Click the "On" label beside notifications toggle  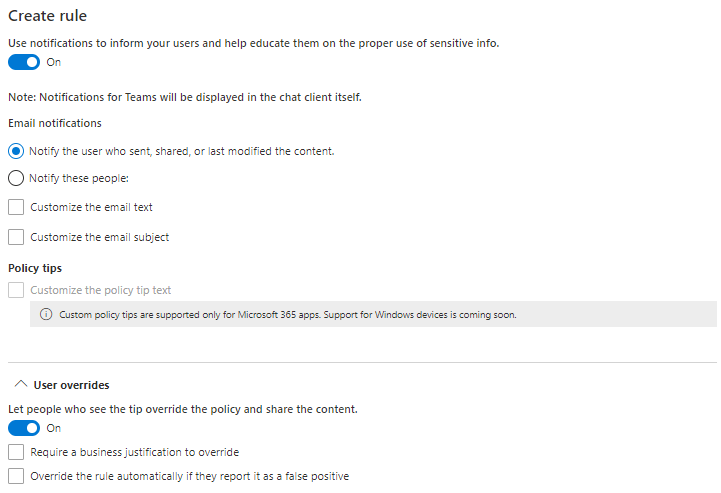[54, 62]
